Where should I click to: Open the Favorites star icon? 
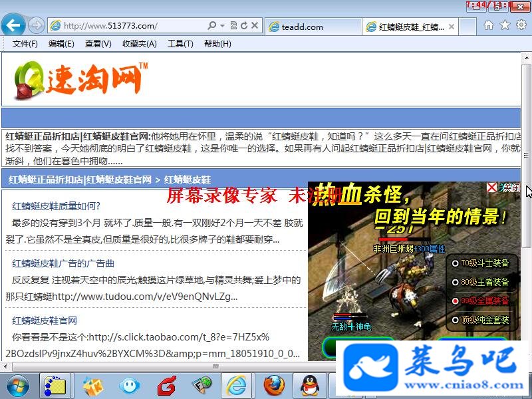505,25
